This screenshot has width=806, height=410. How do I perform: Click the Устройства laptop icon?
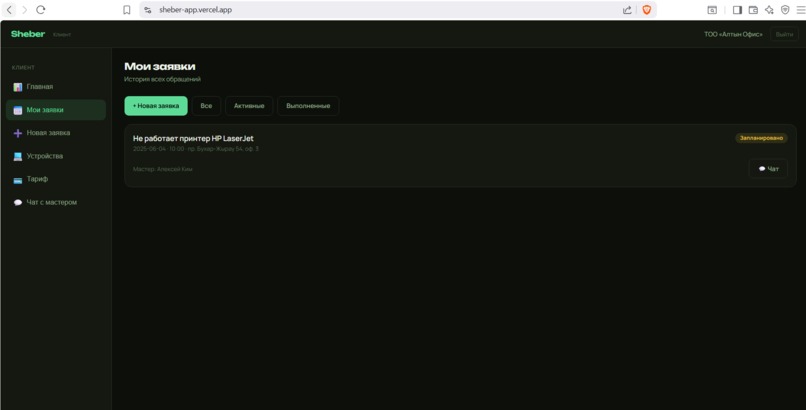click(x=17, y=156)
